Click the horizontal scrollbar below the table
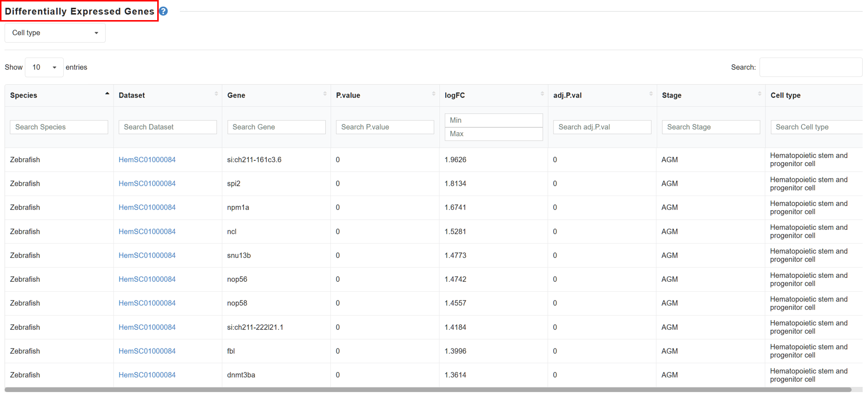 428,390
